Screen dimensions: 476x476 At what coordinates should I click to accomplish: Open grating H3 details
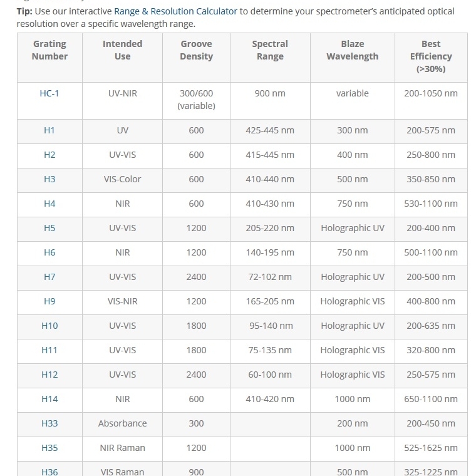[x=49, y=179]
